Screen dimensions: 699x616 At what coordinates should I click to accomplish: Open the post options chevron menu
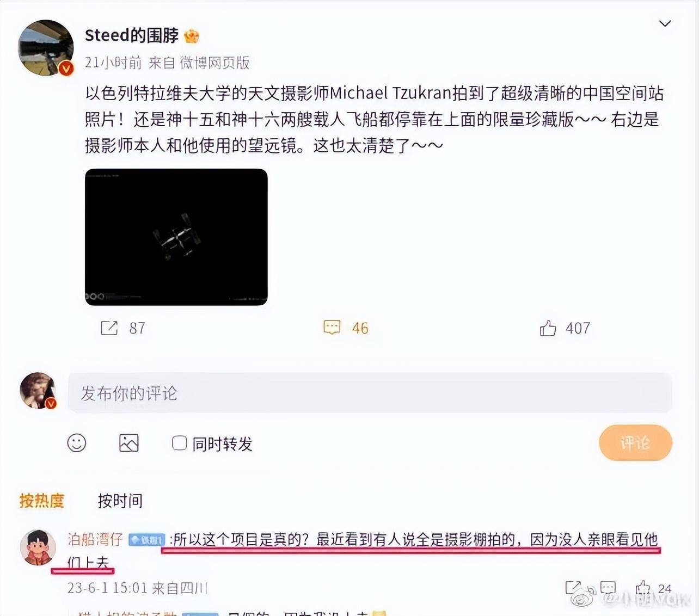(x=665, y=23)
